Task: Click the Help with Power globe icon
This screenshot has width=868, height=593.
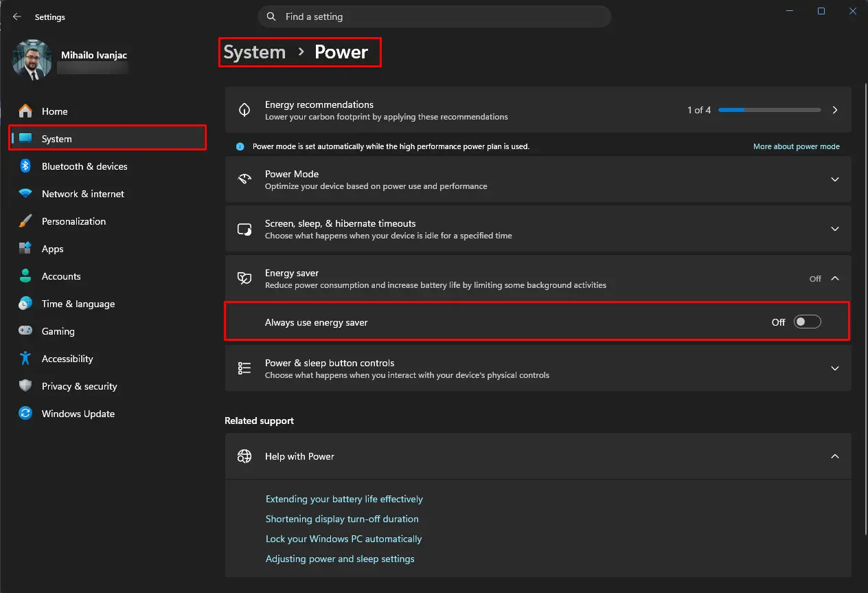Action: (244, 456)
